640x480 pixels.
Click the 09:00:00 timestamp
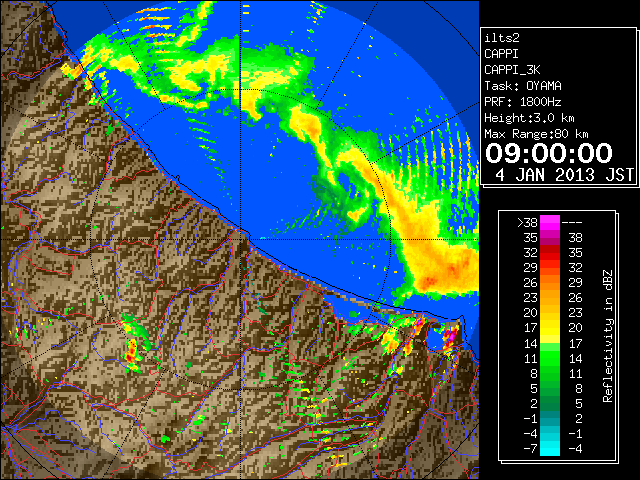pos(549,153)
